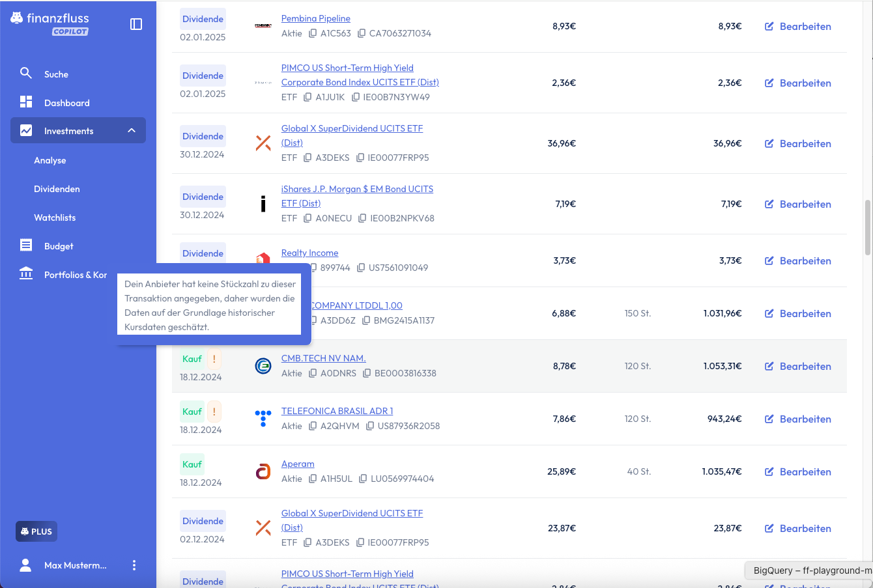This screenshot has height=588, width=873.
Task: Open Watchlists in the sidebar
Action: click(x=55, y=217)
